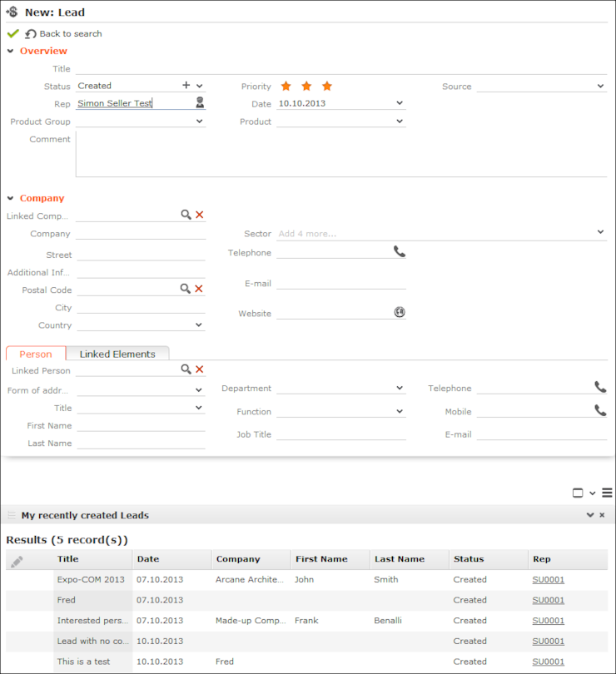The width and height of the screenshot is (616, 674).
Task: Click the green checkmark save icon
Action: (12, 33)
